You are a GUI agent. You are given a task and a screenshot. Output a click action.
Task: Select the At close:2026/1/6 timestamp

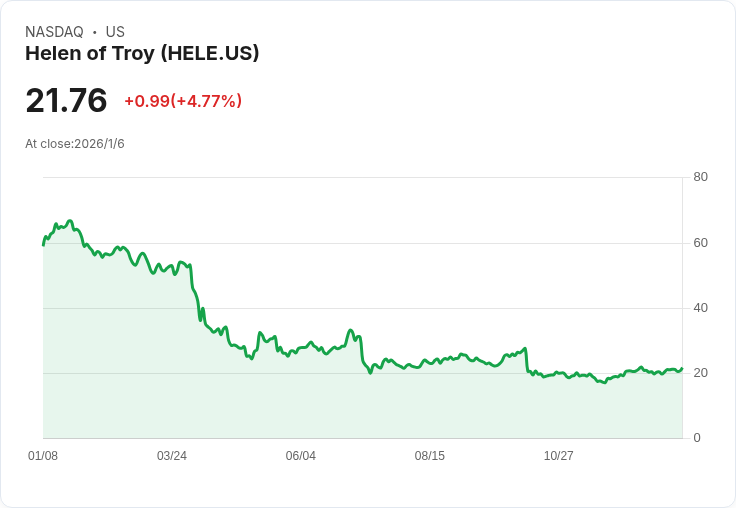75,144
